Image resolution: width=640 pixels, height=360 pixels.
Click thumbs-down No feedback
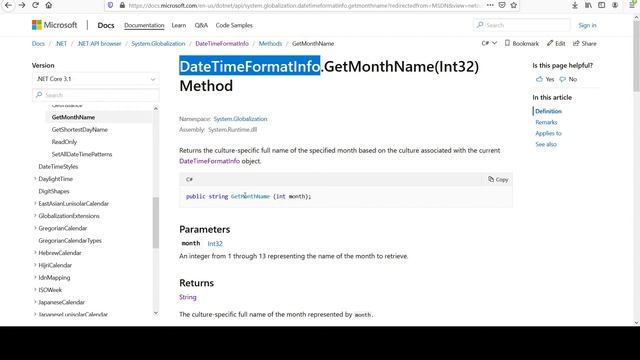pyautogui.click(x=568, y=79)
